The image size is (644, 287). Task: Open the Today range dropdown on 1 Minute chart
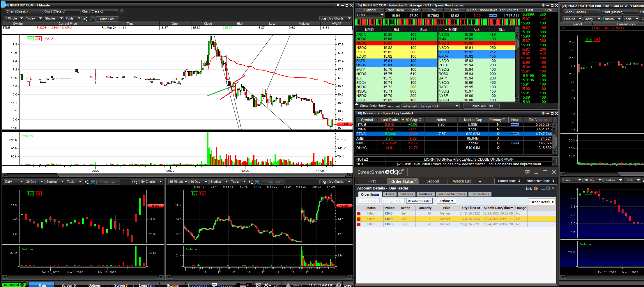(34, 19)
